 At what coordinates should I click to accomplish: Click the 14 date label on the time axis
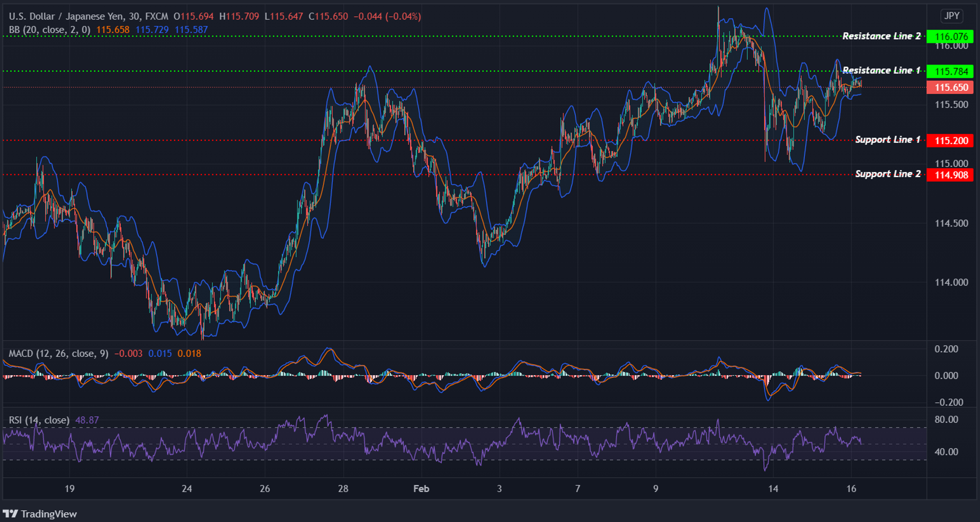coord(773,489)
